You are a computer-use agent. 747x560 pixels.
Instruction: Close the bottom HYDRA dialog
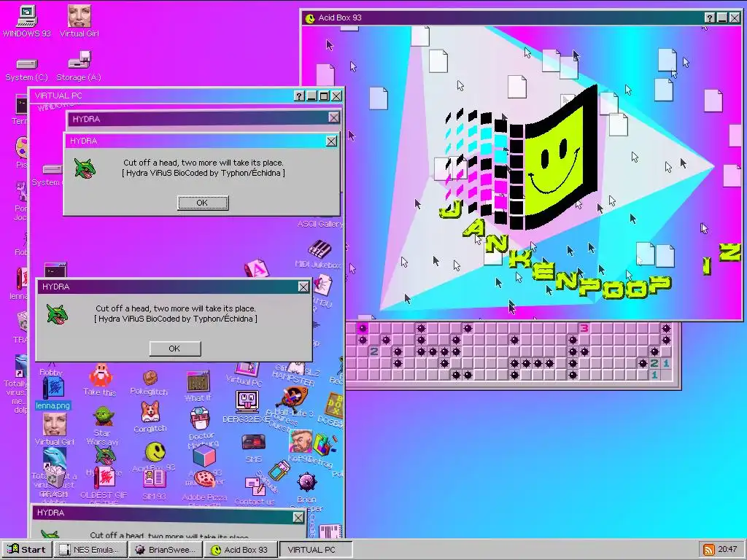point(298,518)
